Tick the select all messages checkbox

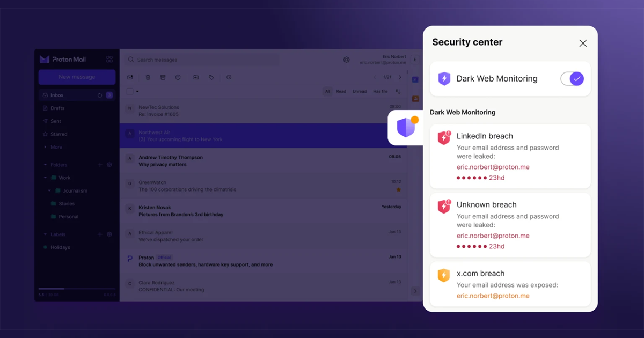[x=130, y=91]
